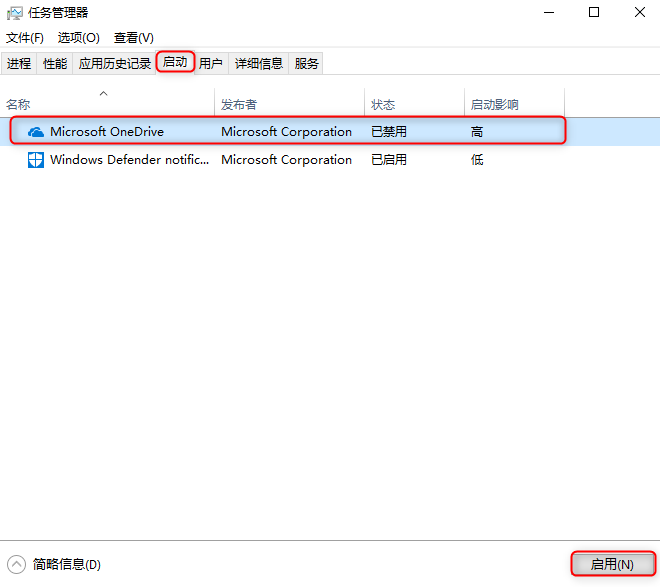The width and height of the screenshot is (660, 587).
Task: Sort by the 发布者 column header
Action: 290,103
